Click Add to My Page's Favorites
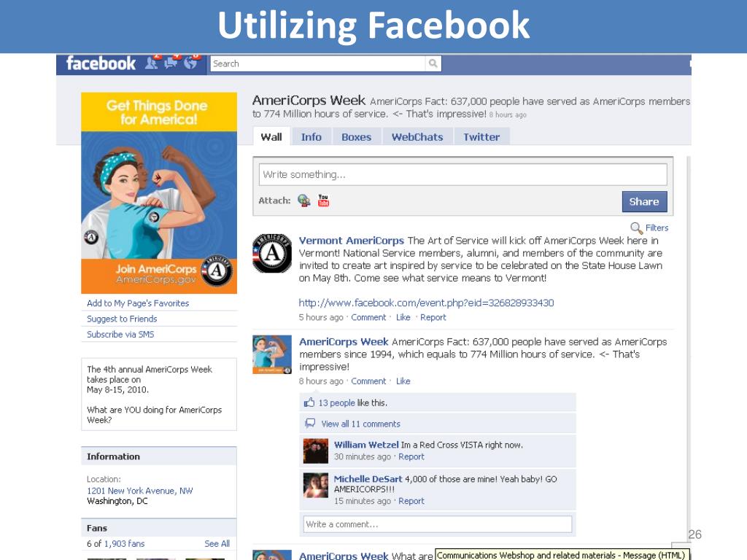 pos(138,303)
